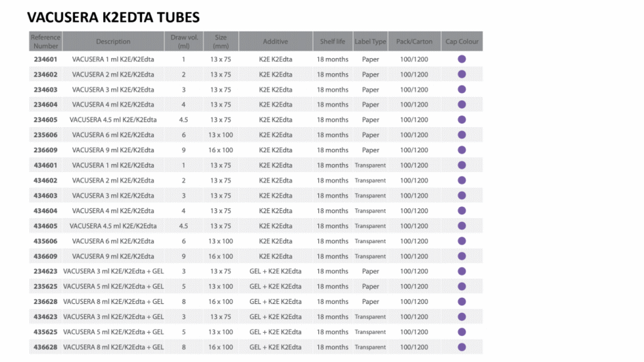Click the purple cap dot in row 236609

click(x=462, y=150)
